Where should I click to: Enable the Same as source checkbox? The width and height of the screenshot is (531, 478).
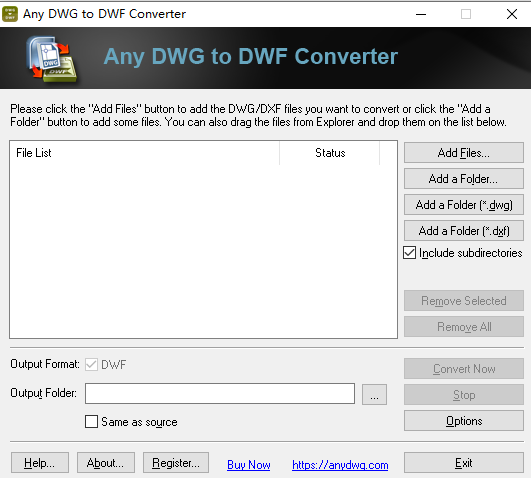click(x=91, y=422)
